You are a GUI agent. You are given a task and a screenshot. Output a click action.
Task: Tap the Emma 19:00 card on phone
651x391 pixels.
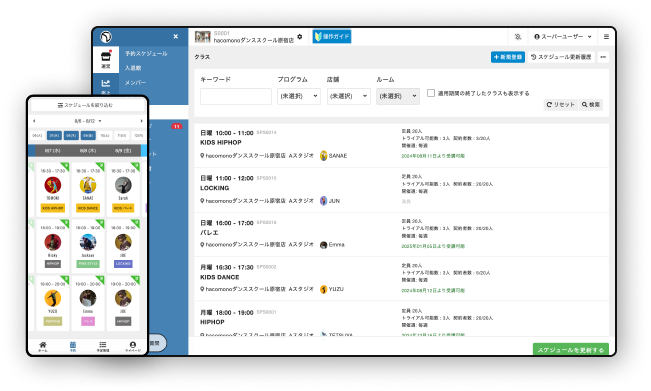88,303
